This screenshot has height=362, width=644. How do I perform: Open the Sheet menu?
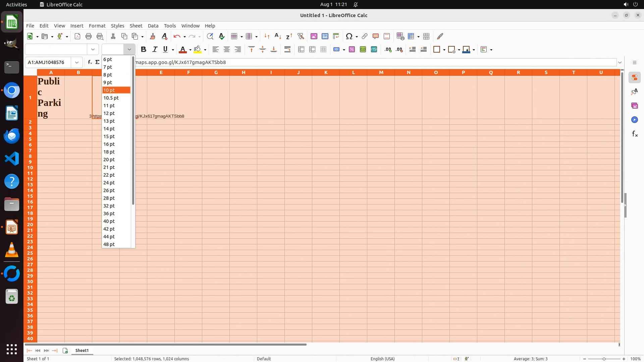pyautogui.click(x=136, y=26)
